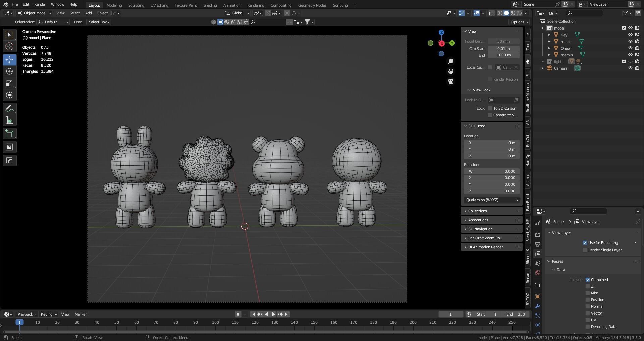The image size is (644, 341).
Task: Enable the Camera to View lock checkbox
Action: [490, 115]
